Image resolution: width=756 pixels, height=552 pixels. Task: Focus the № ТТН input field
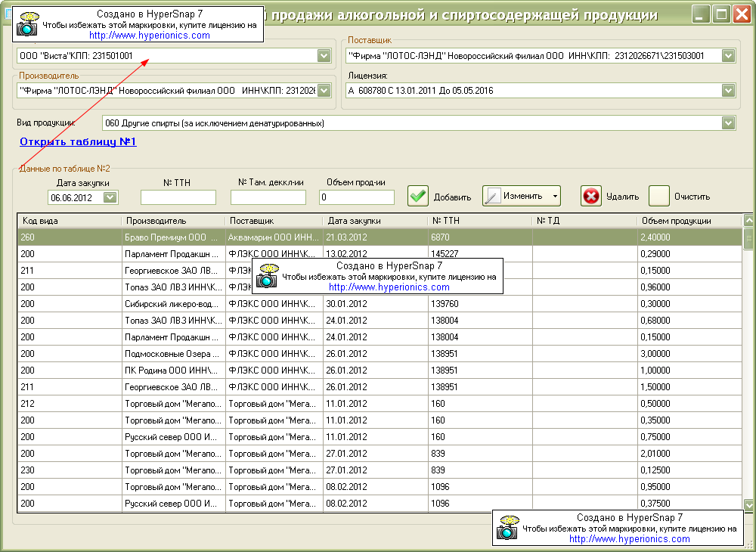[178, 197]
